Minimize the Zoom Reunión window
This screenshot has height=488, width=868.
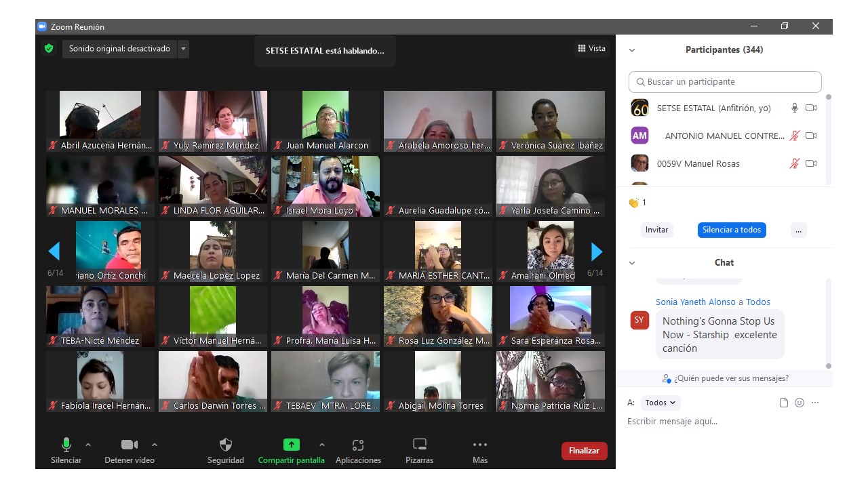pyautogui.click(x=754, y=26)
